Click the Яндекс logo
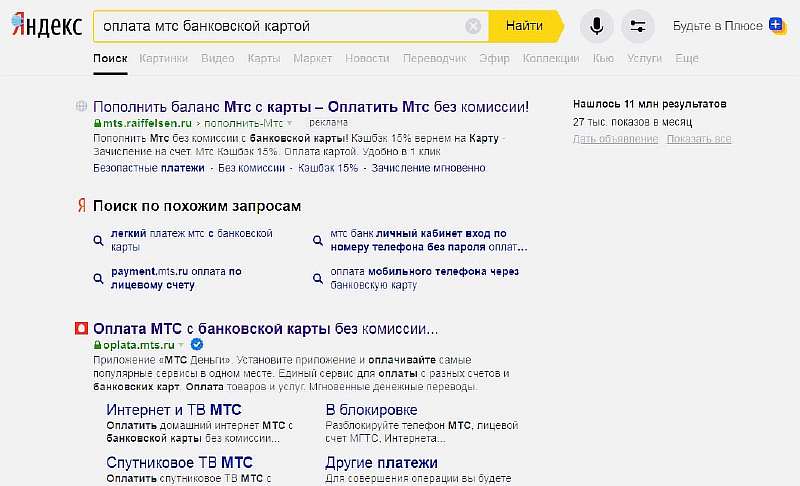800x486 pixels. (x=46, y=26)
